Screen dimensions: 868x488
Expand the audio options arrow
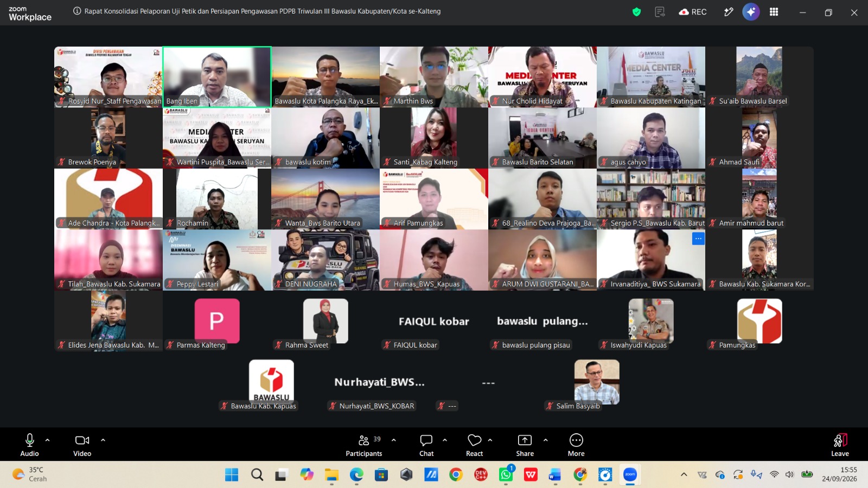pyautogui.click(x=48, y=440)
